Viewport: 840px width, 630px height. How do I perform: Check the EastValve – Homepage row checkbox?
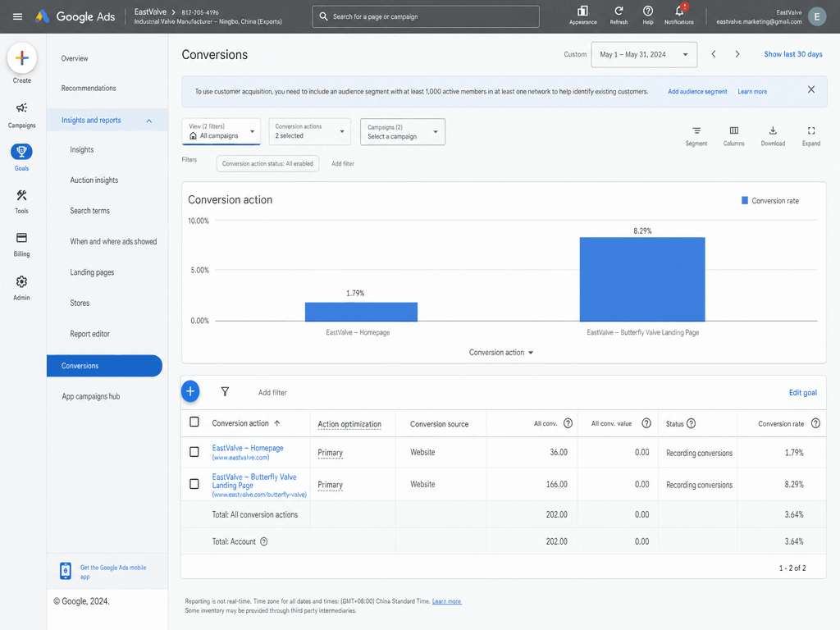click(194, 452)
